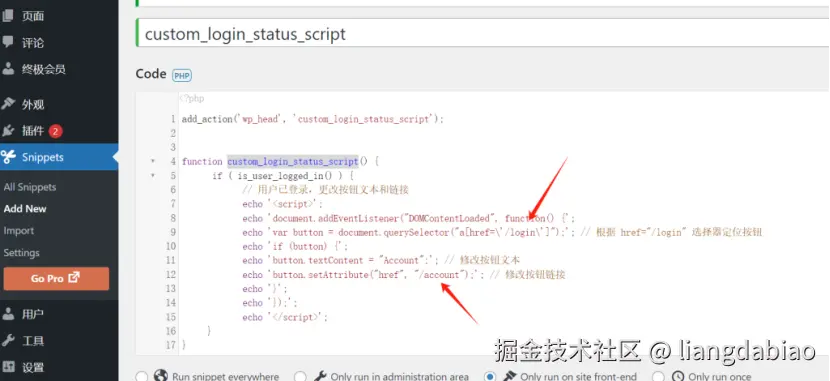Select Run snippet everywhere radio button
The width and height of the screenshot is (830, 381).
(141, 376)
